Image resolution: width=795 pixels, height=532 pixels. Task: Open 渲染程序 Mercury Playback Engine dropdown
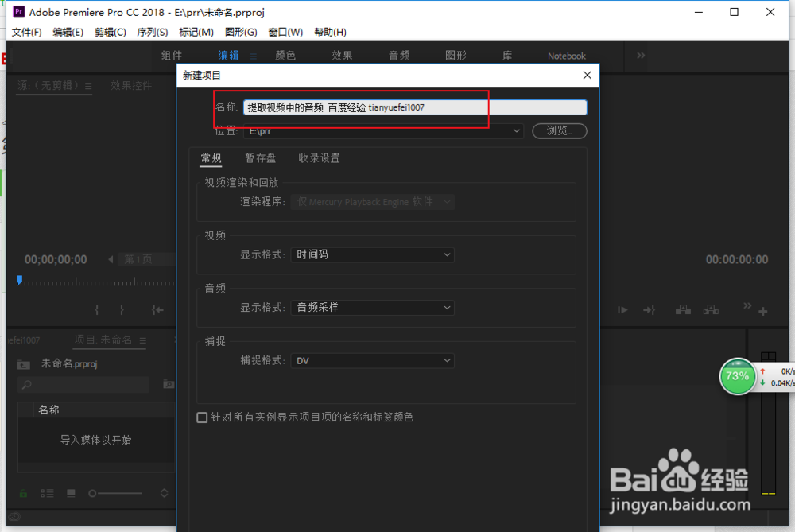coord(372,202)
